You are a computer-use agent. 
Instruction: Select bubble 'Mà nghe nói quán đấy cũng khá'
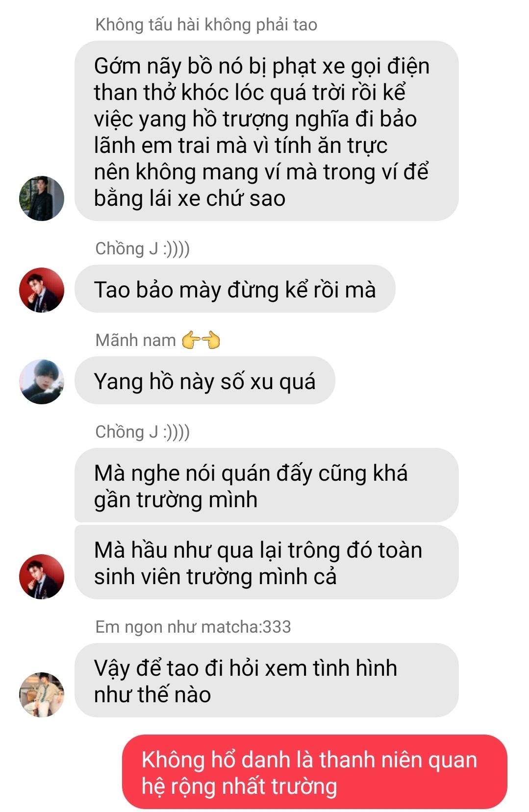266,485
